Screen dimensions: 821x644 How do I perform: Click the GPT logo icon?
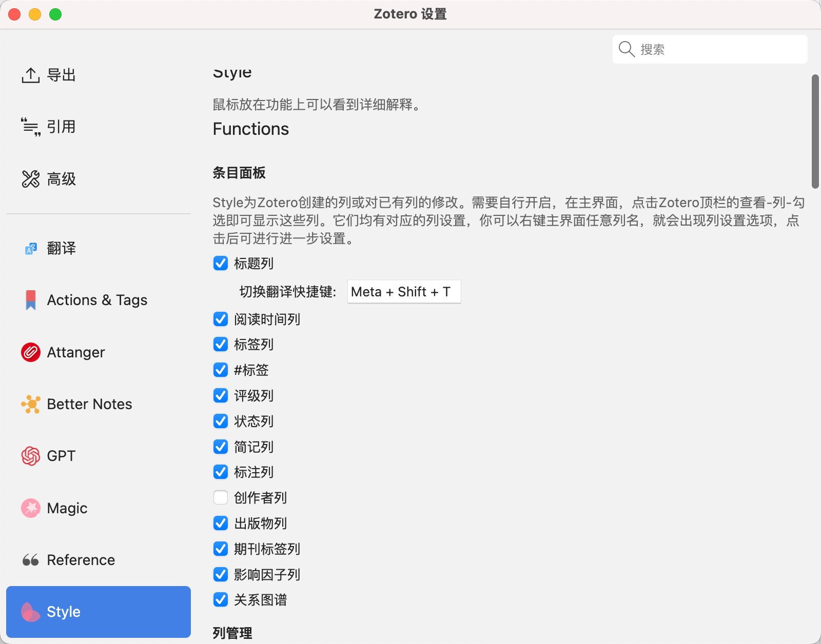(31, 456)
